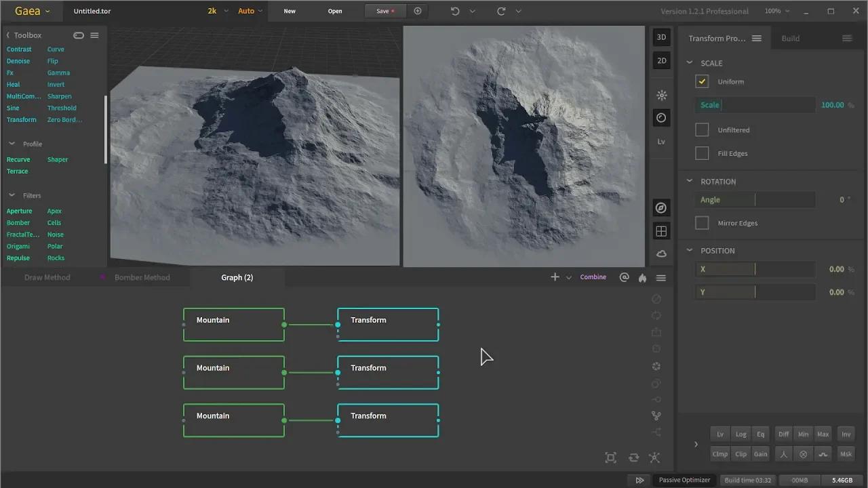
Task: Click the cloud icon in the viewport sidebar
Action: (661, 253)
